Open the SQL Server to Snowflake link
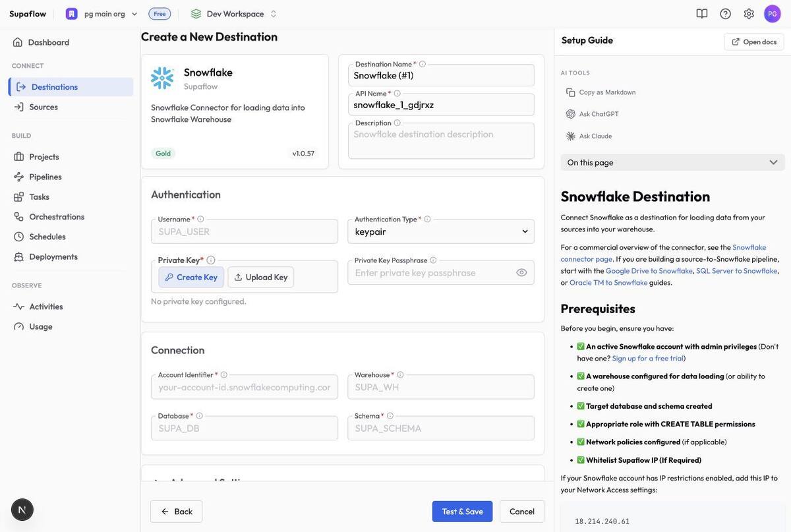This screenshot has height=532, width=791. [737, 270]
